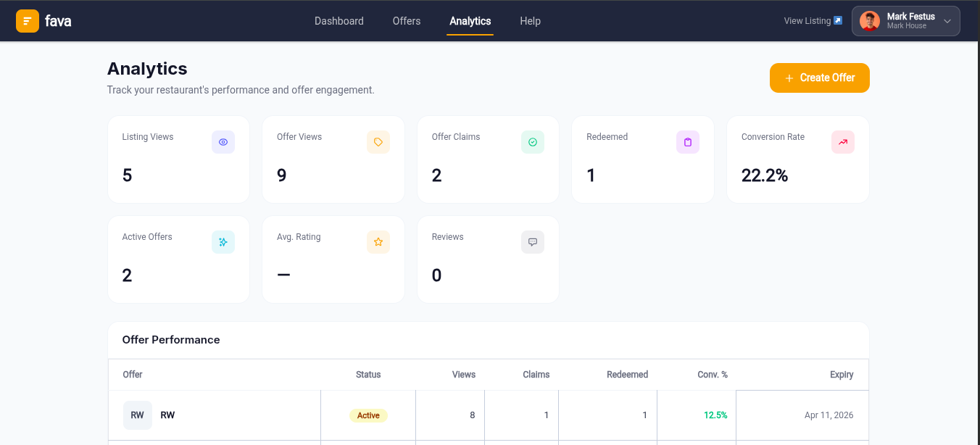The image size is (980, 445).
Task: Click the Offer Performance heading
Action: click(x=171, y=340)
